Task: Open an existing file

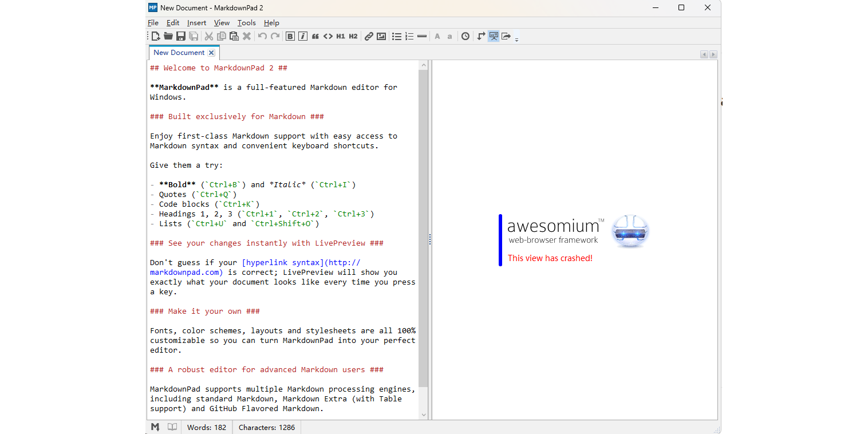Action: [x=168, y=35]
